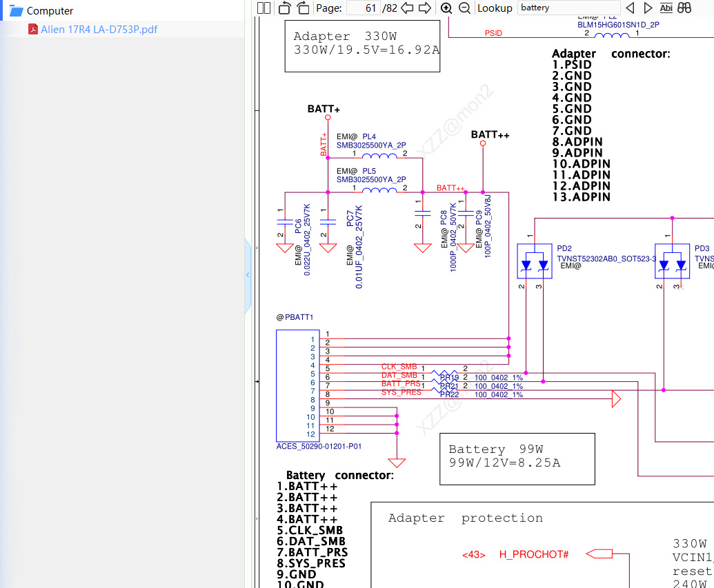
Task: Click the binoculars search icon
Action: click(684, 8)
